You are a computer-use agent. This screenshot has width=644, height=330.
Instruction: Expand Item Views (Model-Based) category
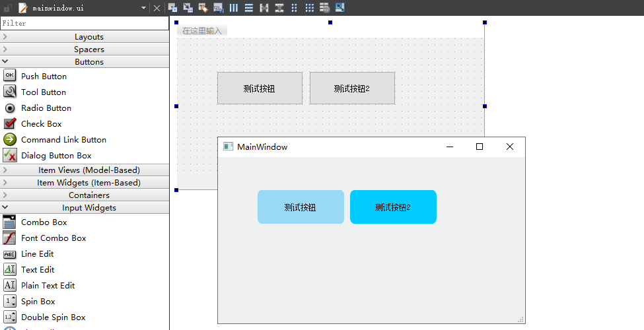85,170
